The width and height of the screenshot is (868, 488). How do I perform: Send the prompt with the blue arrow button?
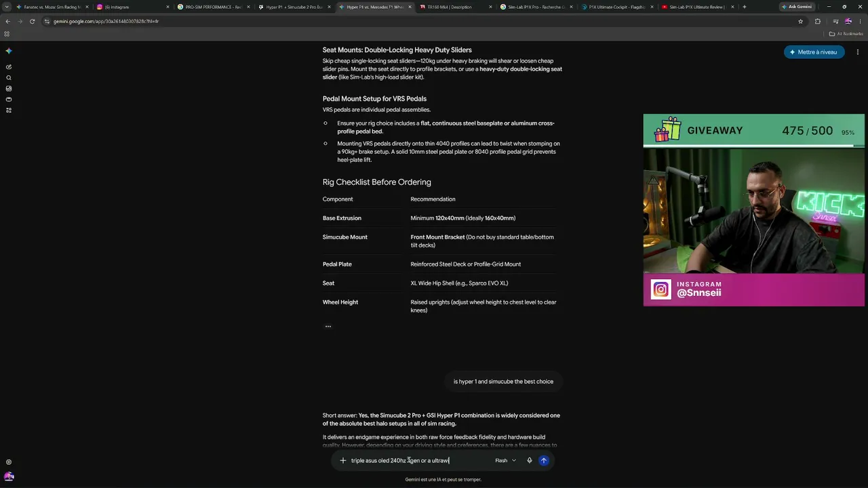[x=543, y=460]
